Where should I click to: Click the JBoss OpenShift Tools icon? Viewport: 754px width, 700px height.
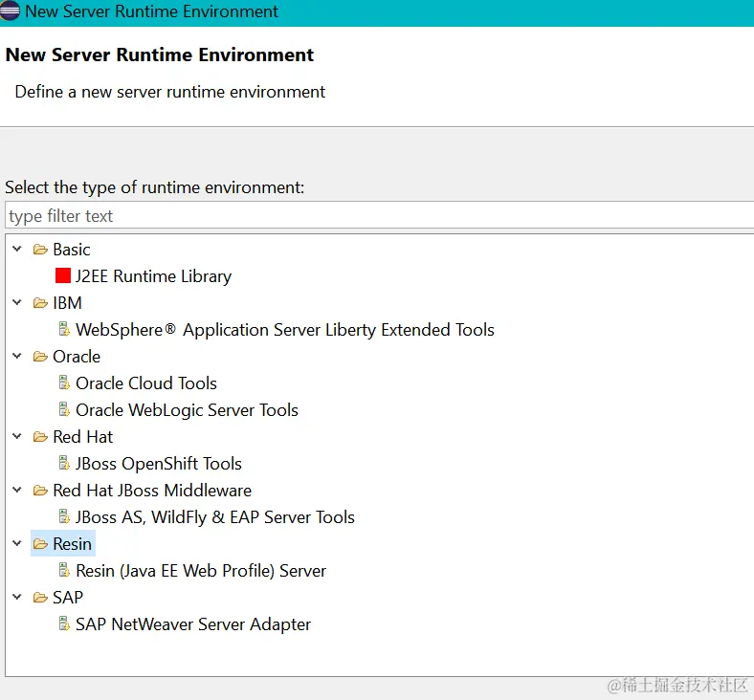click(x=64, y=463)
